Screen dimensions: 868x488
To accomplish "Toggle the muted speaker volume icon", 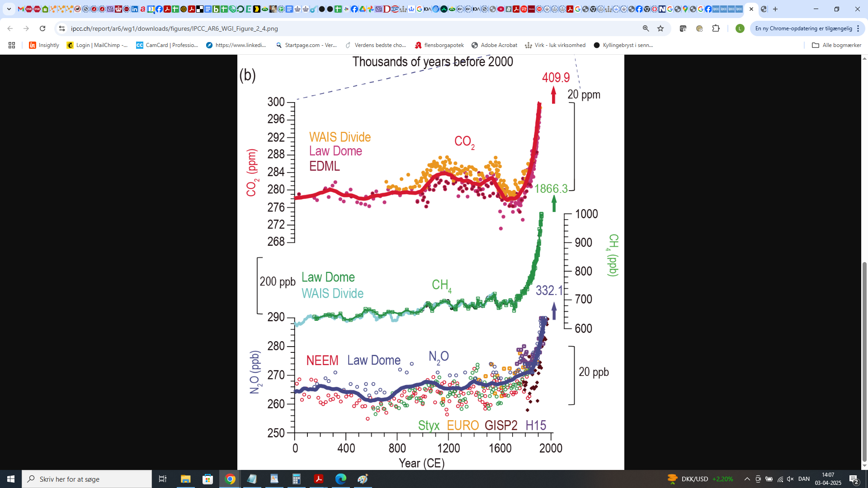I will click(x=790, y=479).
